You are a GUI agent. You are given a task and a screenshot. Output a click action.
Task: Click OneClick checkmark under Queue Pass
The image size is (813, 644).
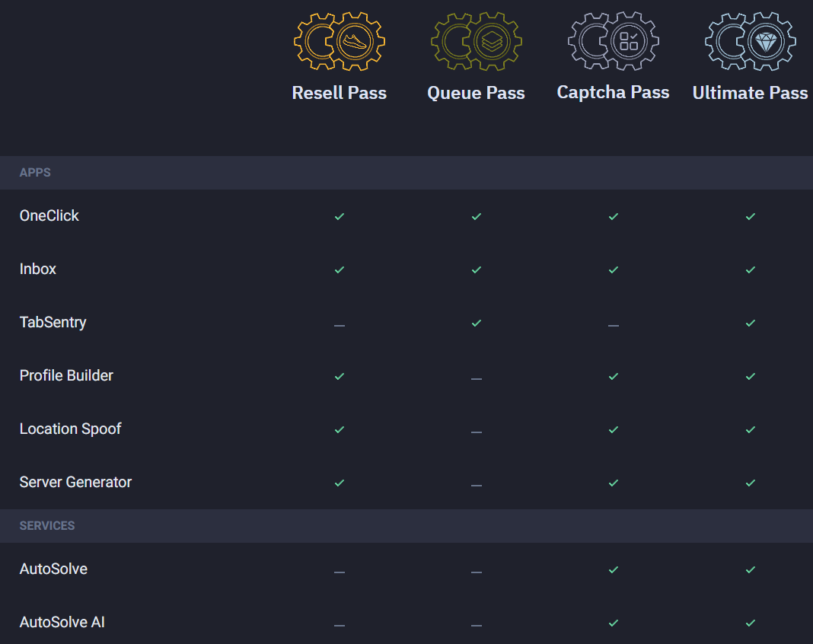tap(476, 216)
